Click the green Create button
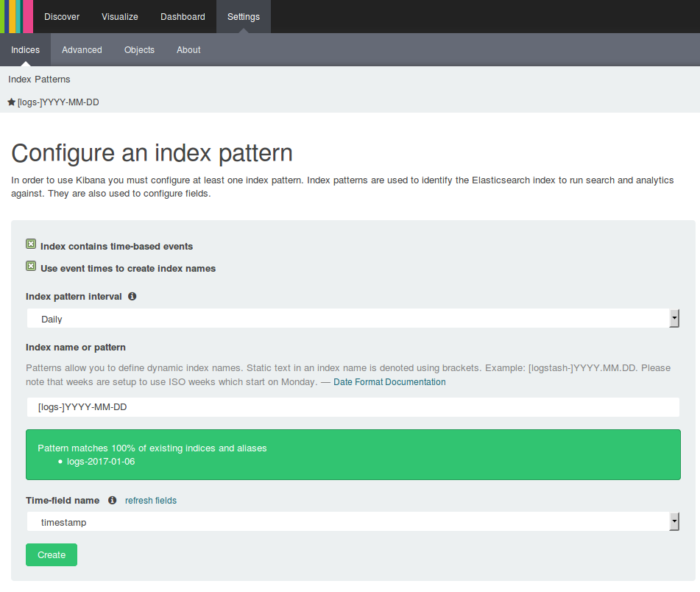 [52, 554]
